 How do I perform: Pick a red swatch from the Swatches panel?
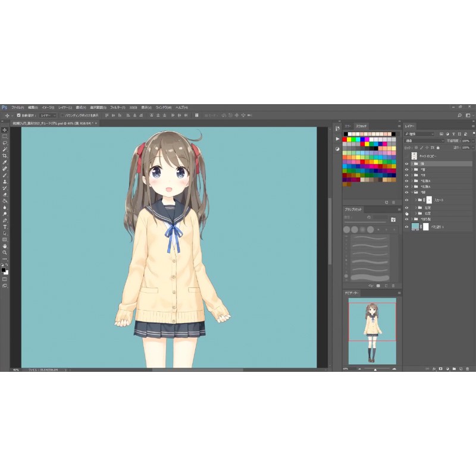(345, 138)
